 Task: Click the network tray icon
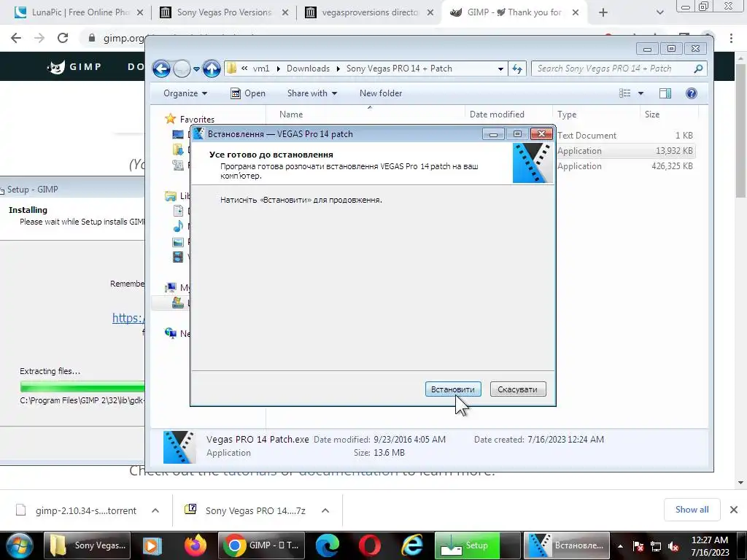click(656, 546)
